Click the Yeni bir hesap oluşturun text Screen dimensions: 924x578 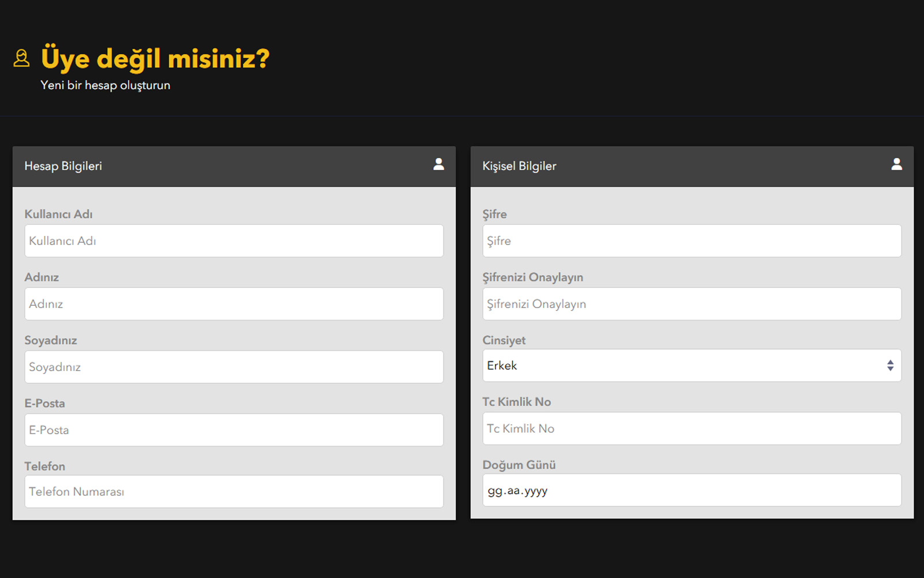click(x=106, y=85)
